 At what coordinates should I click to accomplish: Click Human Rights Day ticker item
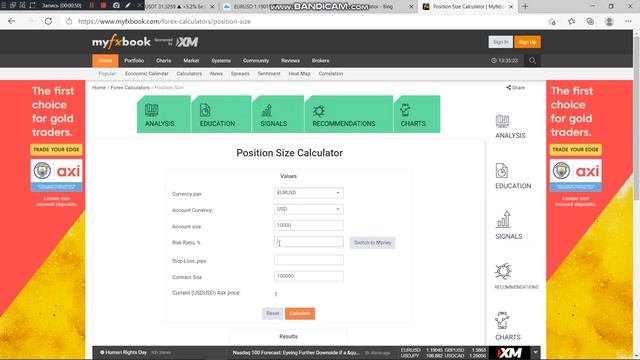coord(123,352)
